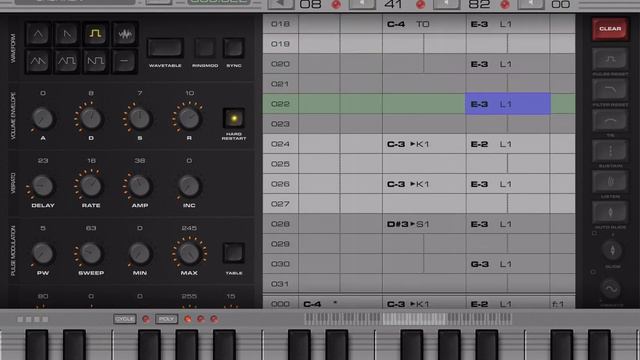Click the volume envelope Decay (D) knob

tap(91, 119)
